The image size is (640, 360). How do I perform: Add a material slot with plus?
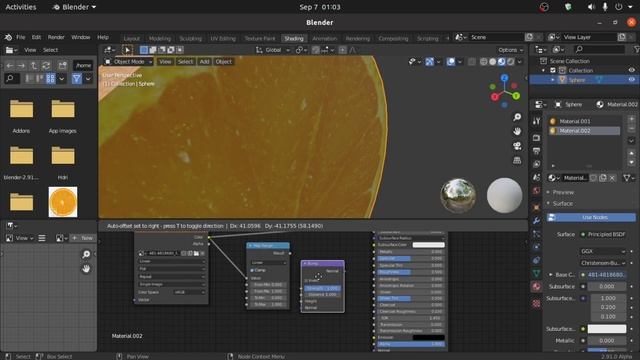coord(631,119)
